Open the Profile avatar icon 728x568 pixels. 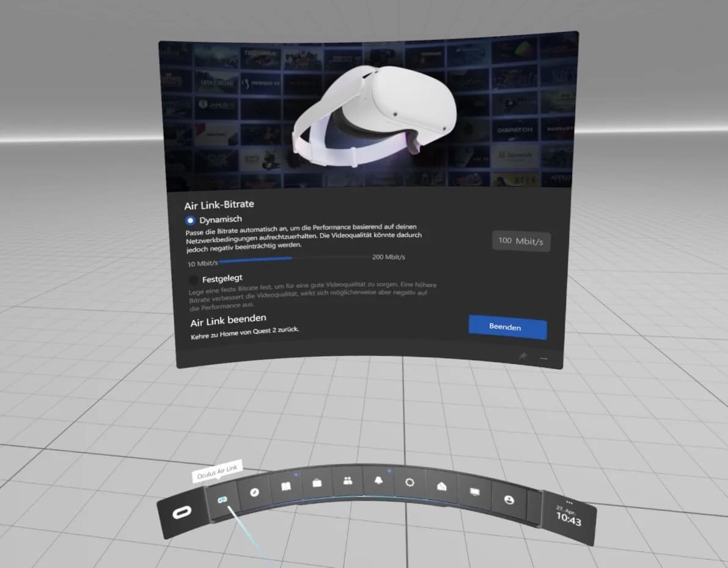point(509,500)
